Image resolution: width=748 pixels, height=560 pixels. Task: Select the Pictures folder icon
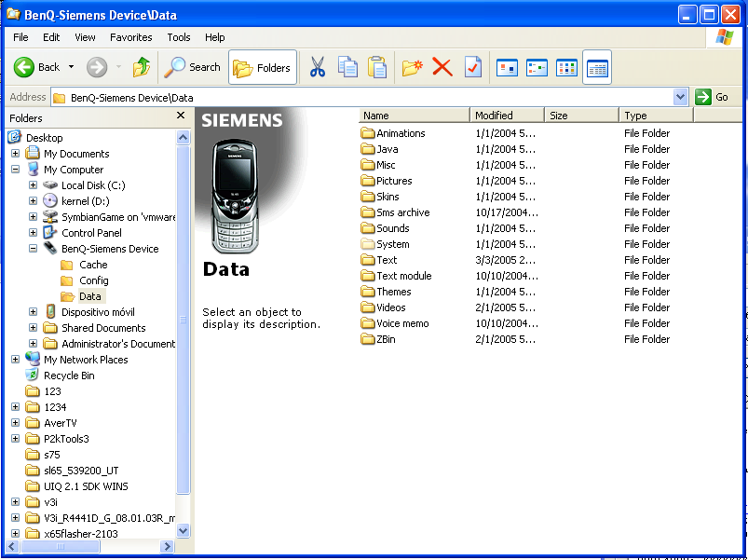367,181
